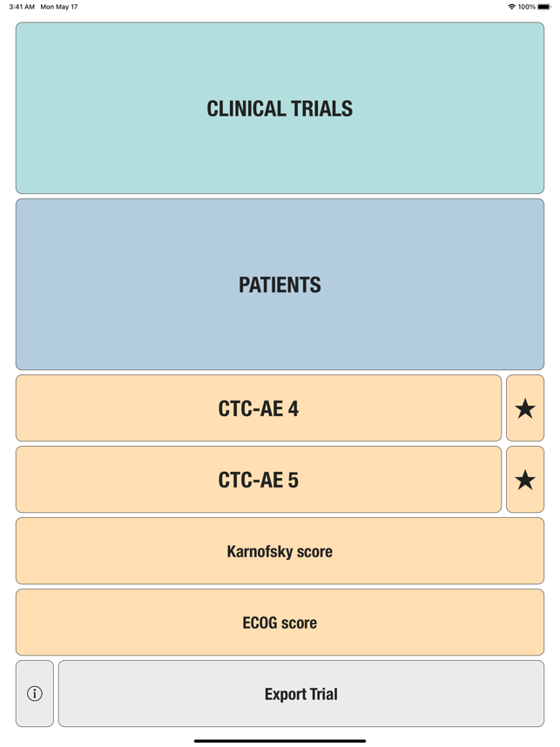Tap the Wi-Fi icon in the status bar
The height and width of the screenshot is (747, 560).
tap(512, 7)
